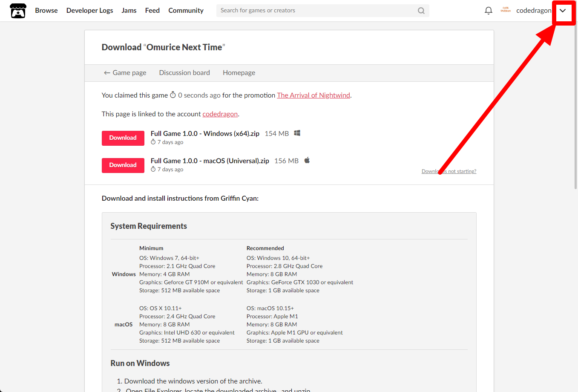Click the Full Game macOS (Universal).zip filename
Screen dimensions: 578x392
210,161
